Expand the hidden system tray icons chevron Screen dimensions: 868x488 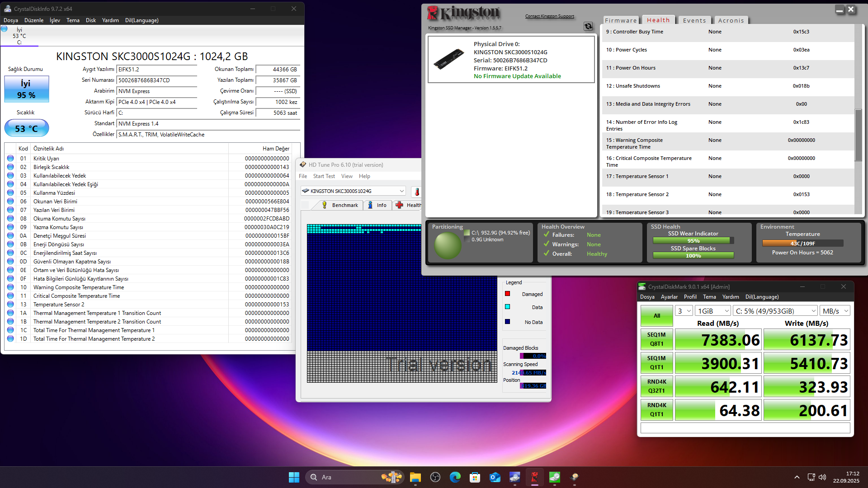tap(797, 477)
